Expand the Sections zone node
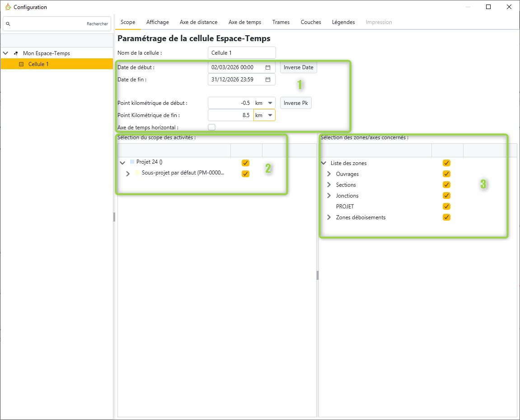520x420 pixels. pos(329,185)
